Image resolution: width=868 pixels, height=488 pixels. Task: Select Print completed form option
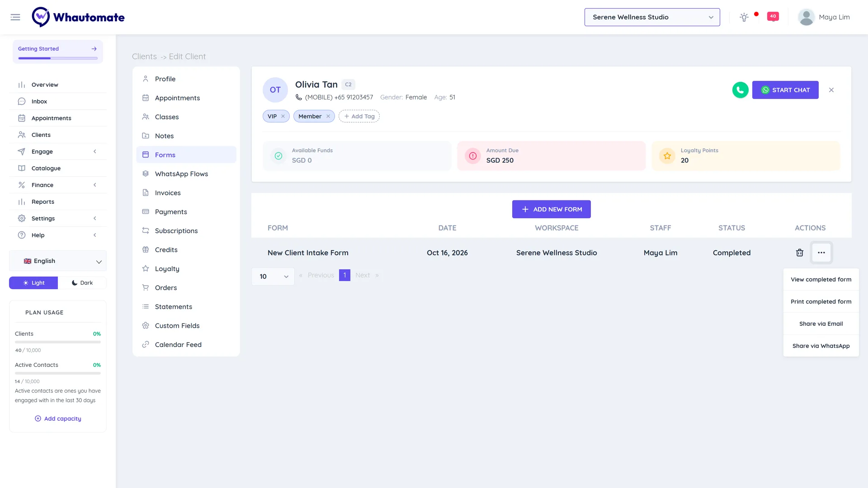821,301
